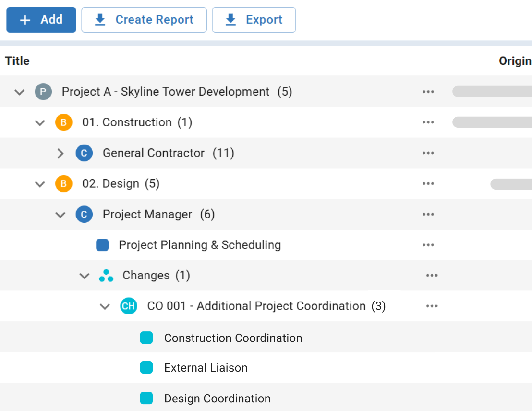The width and height of the screenshot is (532, 411).
Task: Open the options menu for 02. Design
Action: pyautogui.click(x=428, y=183)
